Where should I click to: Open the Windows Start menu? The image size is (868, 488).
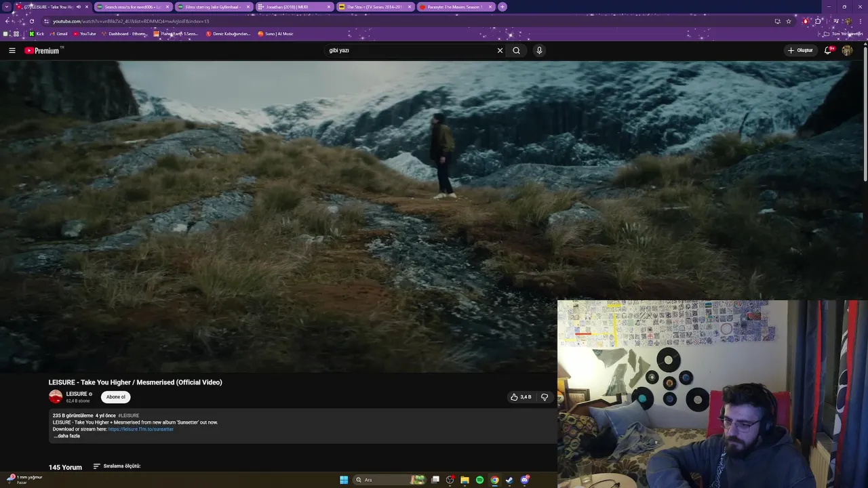click(x=344, y=480)
